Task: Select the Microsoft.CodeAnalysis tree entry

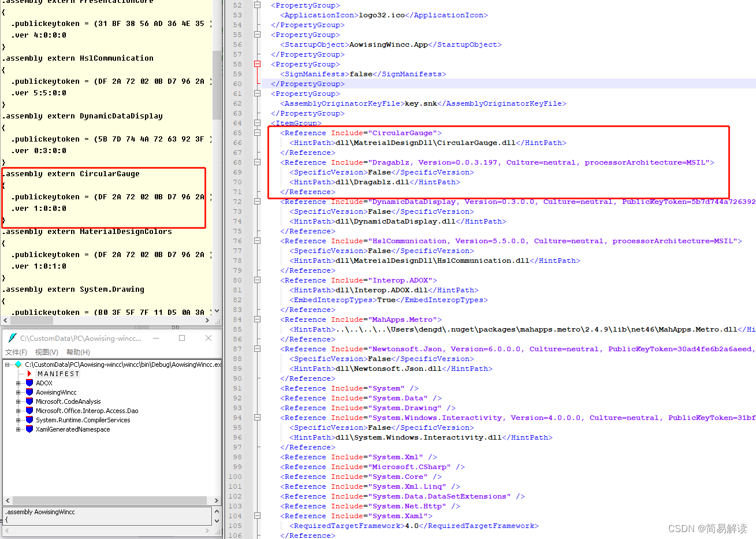Action: (x=68, y=402)
